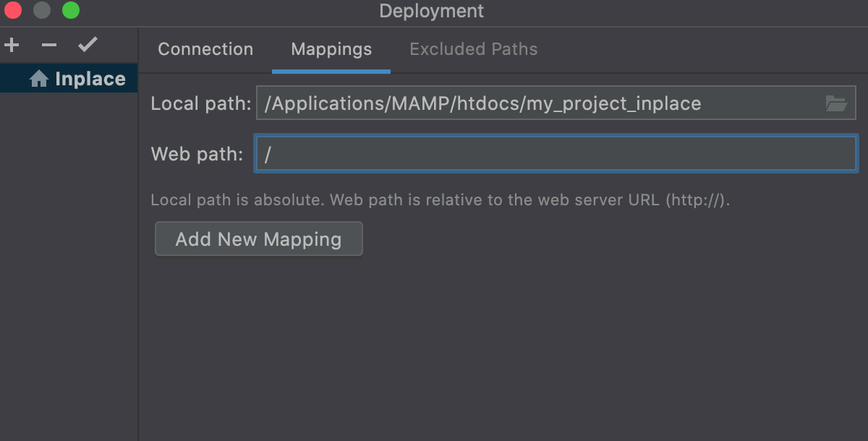Click the checkmark Use as Default icon

tap(88, 46)
